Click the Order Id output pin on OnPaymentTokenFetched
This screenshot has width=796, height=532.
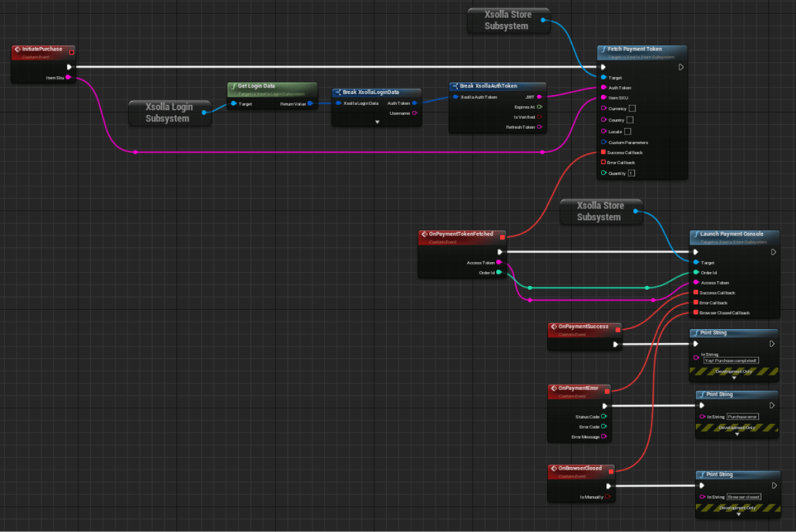499,272
